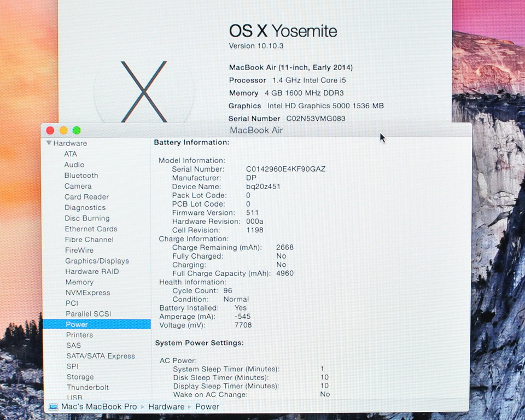Click Graphics Intel HD Graphics 5000 line

pyautogui.click(x=306, y=106)
